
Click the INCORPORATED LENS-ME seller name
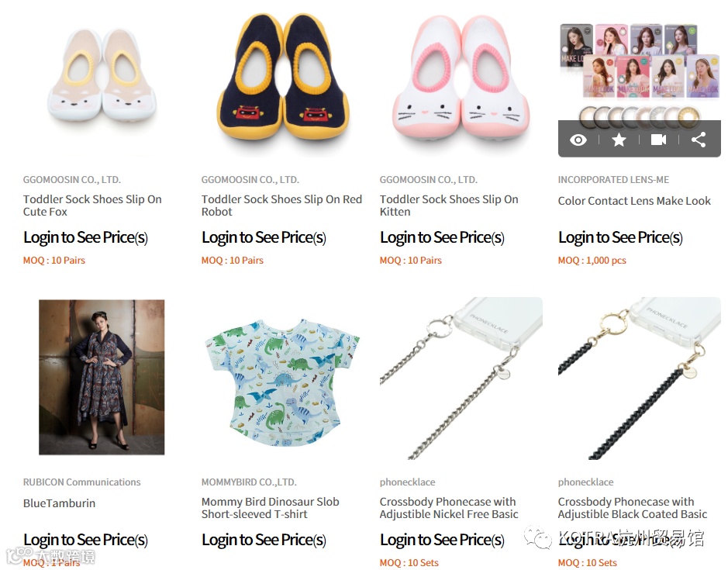[x=613, y=180]
